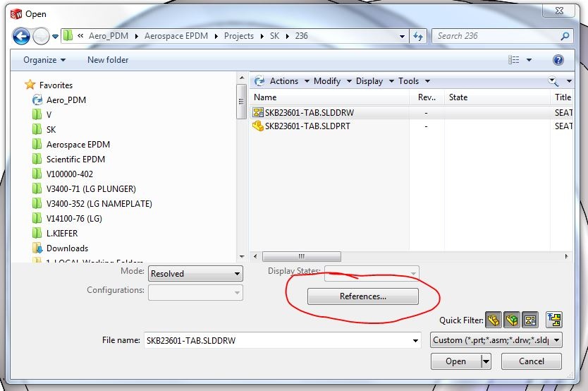
Task: Open the Modify menu
Action: [332, 81]
